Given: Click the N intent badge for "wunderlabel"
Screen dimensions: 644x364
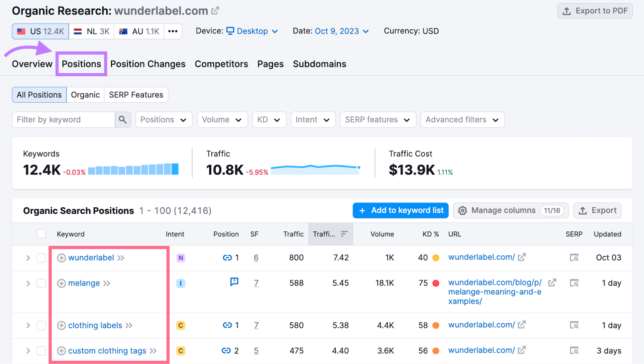Looking at the screenshot, I should pos(180,258).
